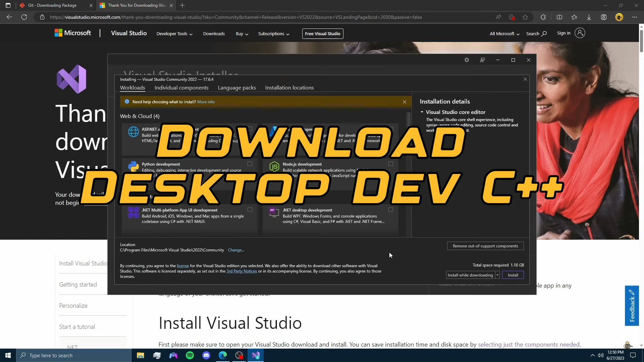Image resolution: width=644 pixels, height=362 pixels.
Task: Click the Node.js development workload icon
Action: click(x=274, y=166)
